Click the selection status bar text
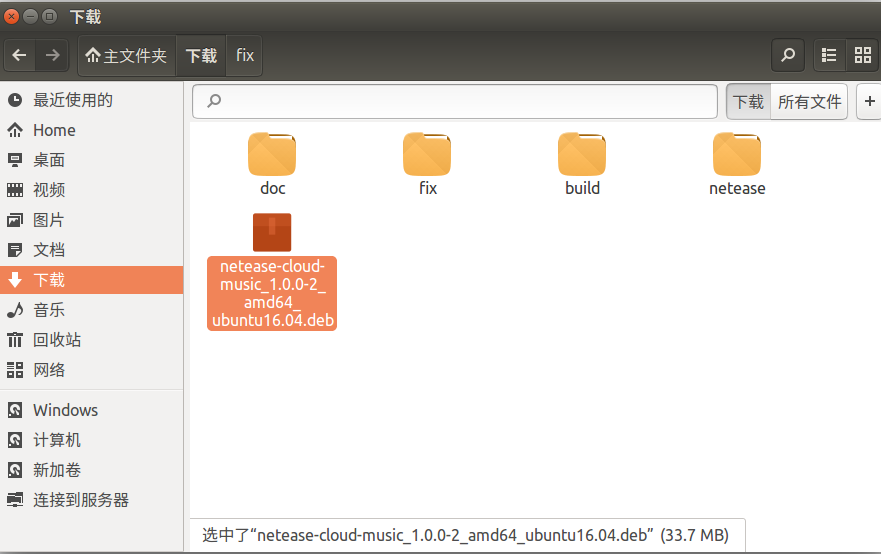The width and height of the screenshot is (881, 554). (465, 535)
